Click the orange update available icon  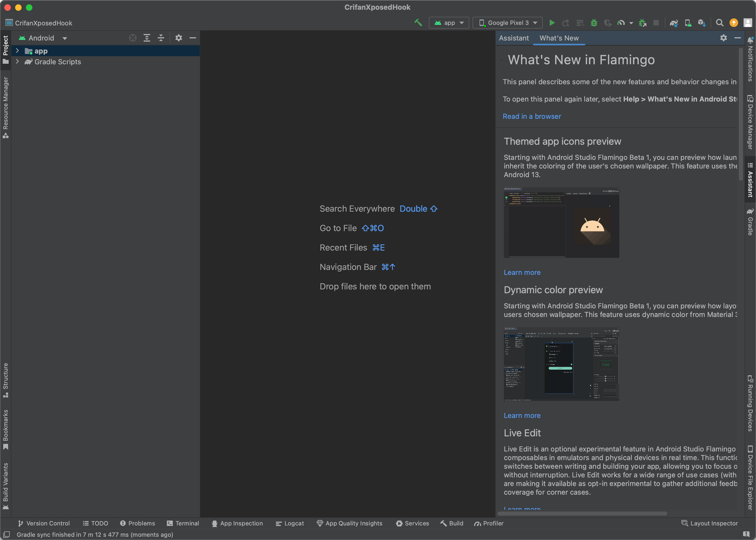(x=734, y=23)
